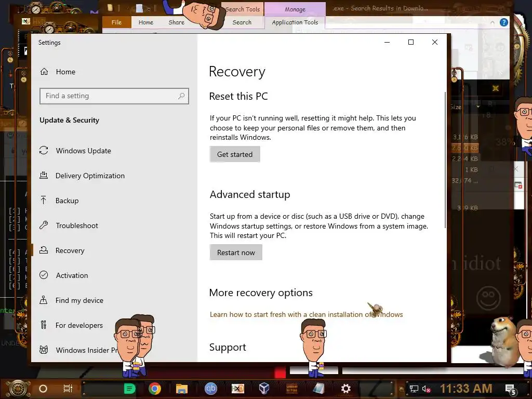Open qBittorrent from the taskbar
This screenshot has height=399, width=532.
tap(211, 389)
